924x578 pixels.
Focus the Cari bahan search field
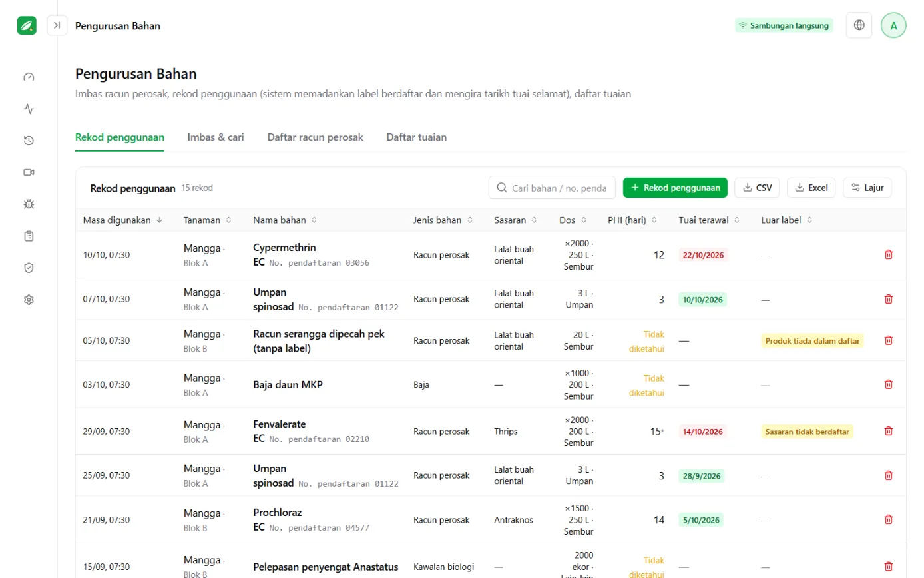pos(552,188)
